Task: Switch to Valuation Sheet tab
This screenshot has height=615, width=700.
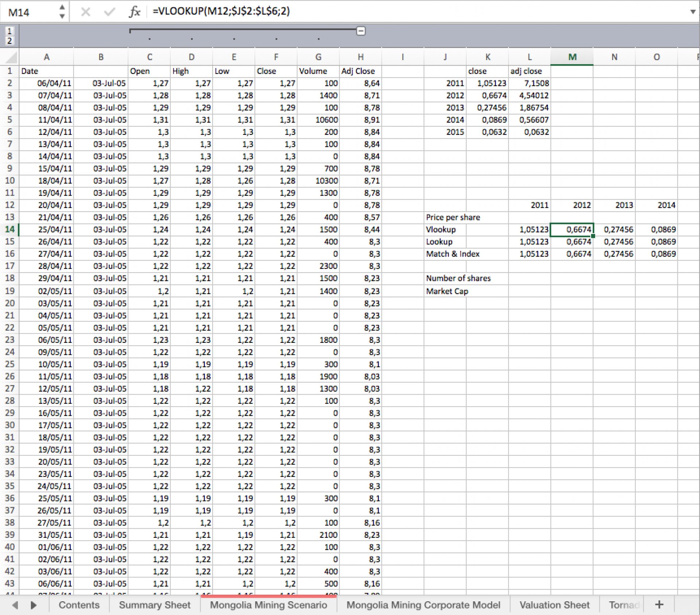Action: 555,605
